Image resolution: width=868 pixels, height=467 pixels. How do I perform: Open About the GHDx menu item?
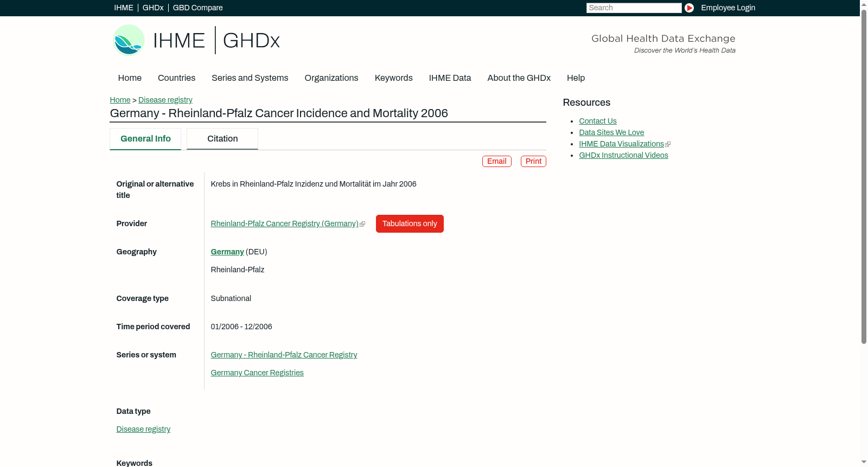[519, 78]
